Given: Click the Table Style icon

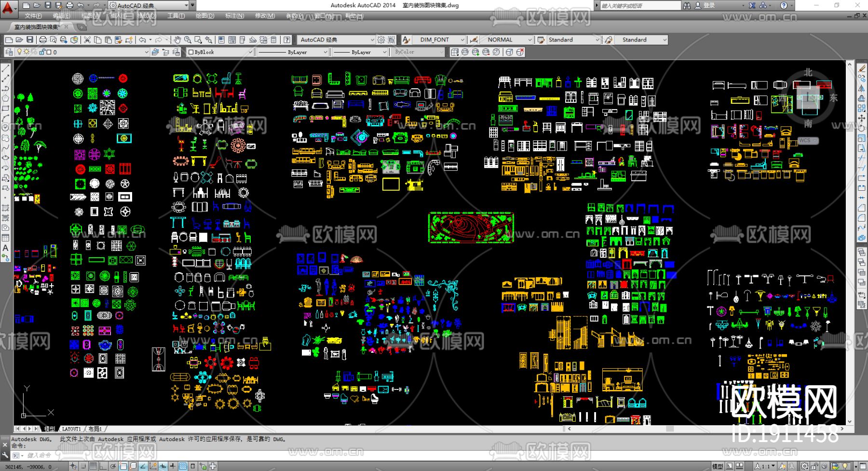Looking at the screenshot, I should (541, 40).
